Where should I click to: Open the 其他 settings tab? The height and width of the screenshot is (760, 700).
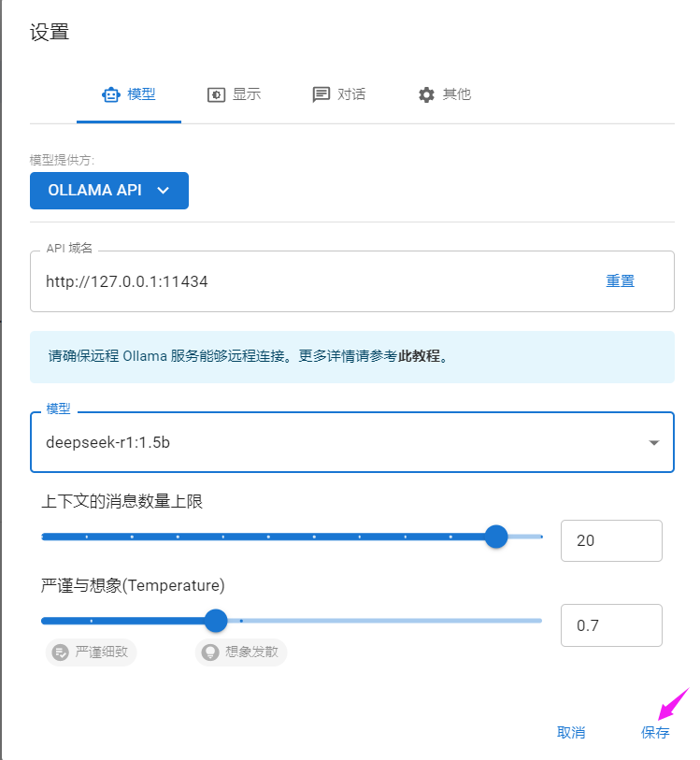click(444, 94)
